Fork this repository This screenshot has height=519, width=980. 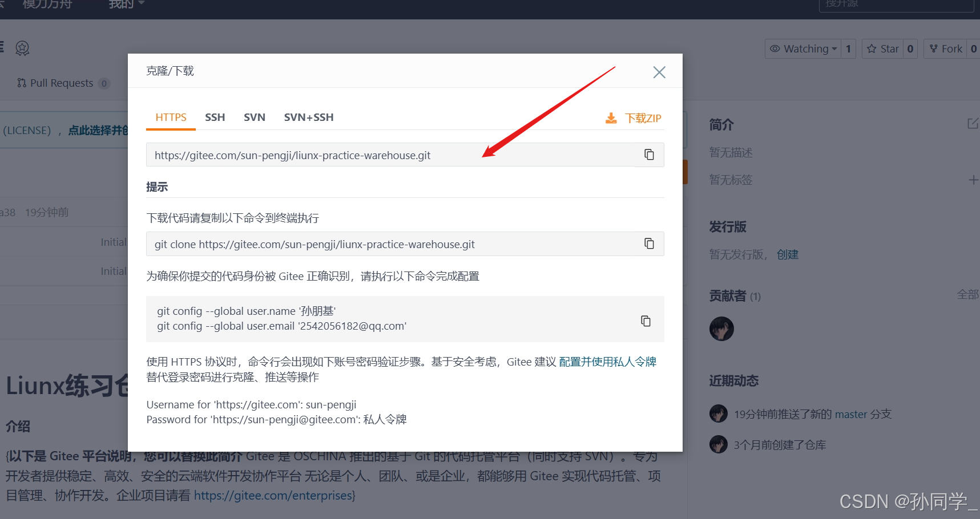945,49
